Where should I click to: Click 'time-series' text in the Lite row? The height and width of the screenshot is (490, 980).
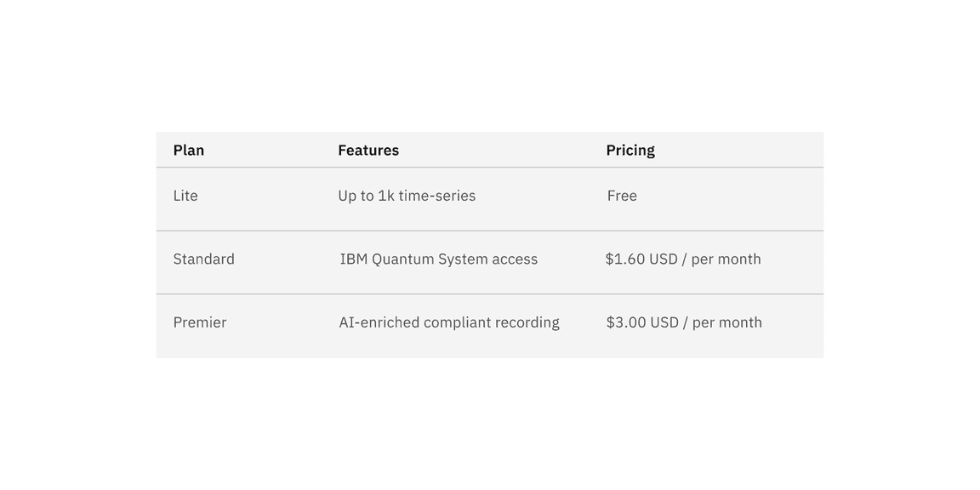pos(437,196)
